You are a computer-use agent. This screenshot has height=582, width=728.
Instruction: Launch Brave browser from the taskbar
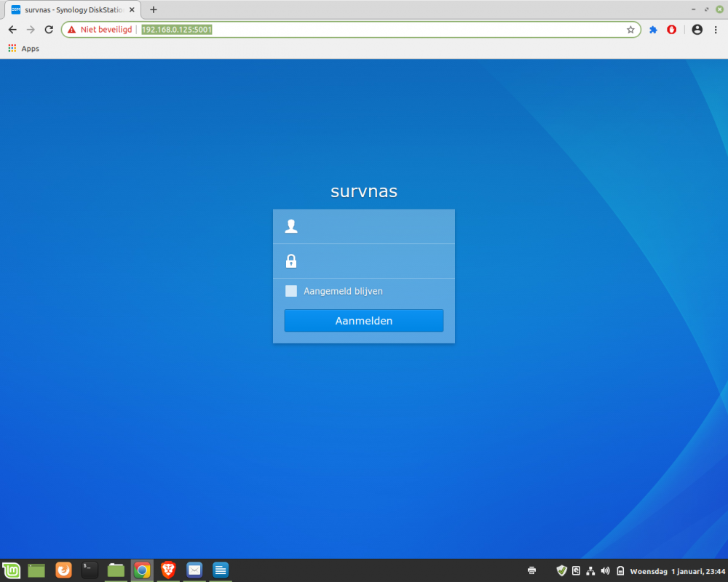168,570
